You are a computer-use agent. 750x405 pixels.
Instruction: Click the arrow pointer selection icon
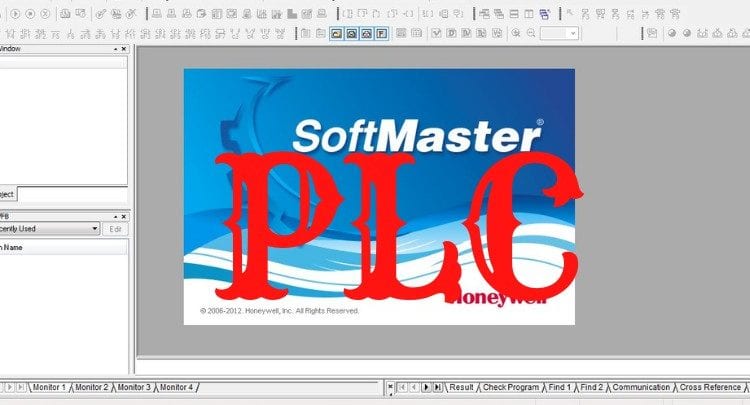click(x=570, y=13)
